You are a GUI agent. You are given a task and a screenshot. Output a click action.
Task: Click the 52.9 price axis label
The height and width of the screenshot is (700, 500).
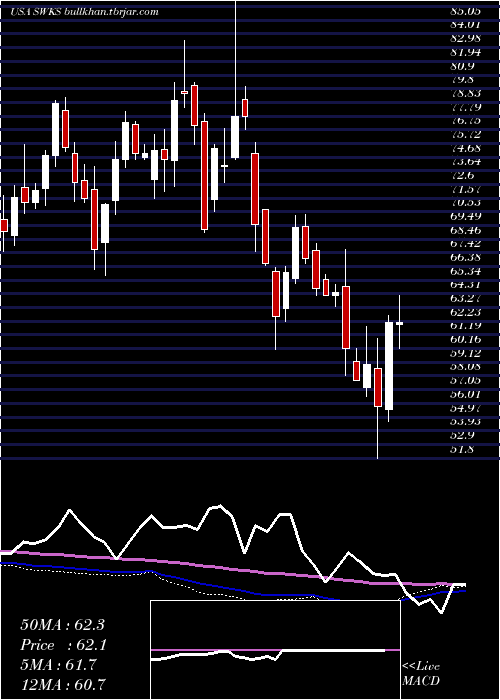click(x=462, y=435)
